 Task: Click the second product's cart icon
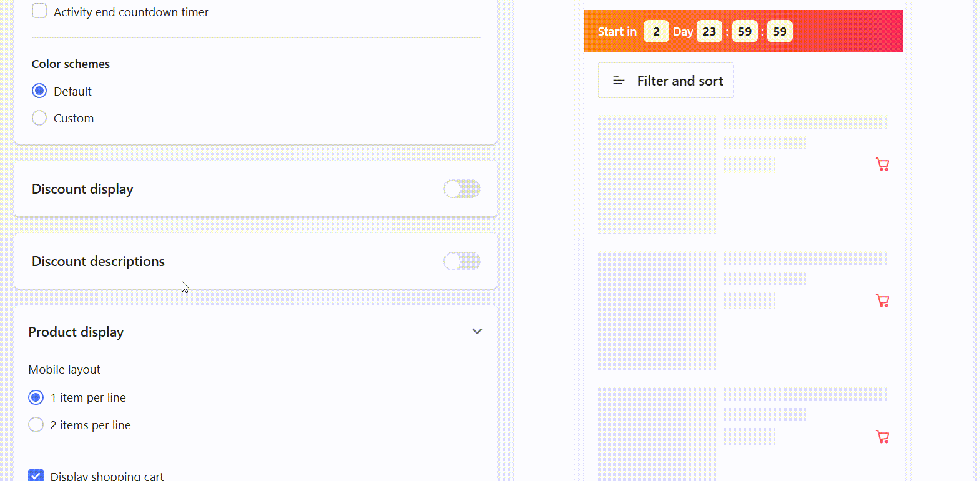882,300
